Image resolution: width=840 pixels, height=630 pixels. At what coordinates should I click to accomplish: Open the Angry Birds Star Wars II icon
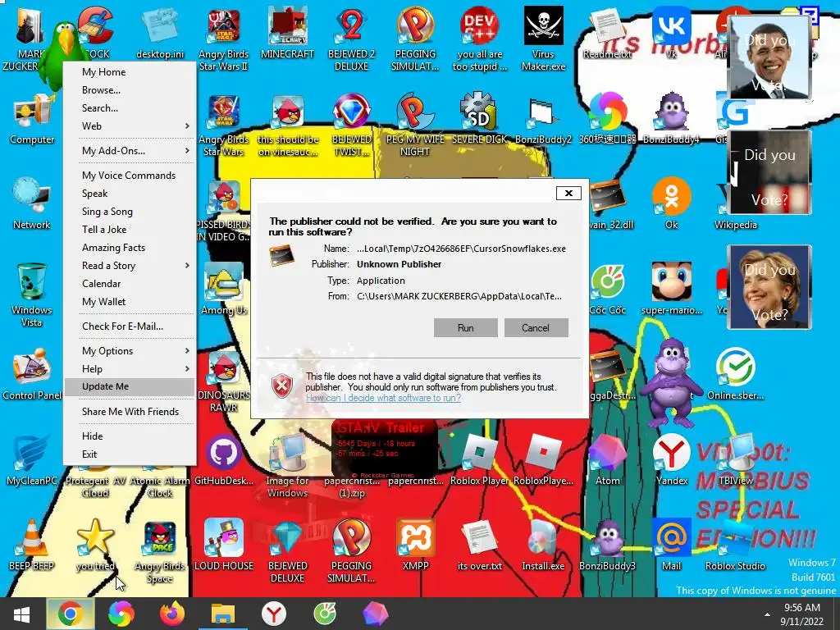coord(223,39)
